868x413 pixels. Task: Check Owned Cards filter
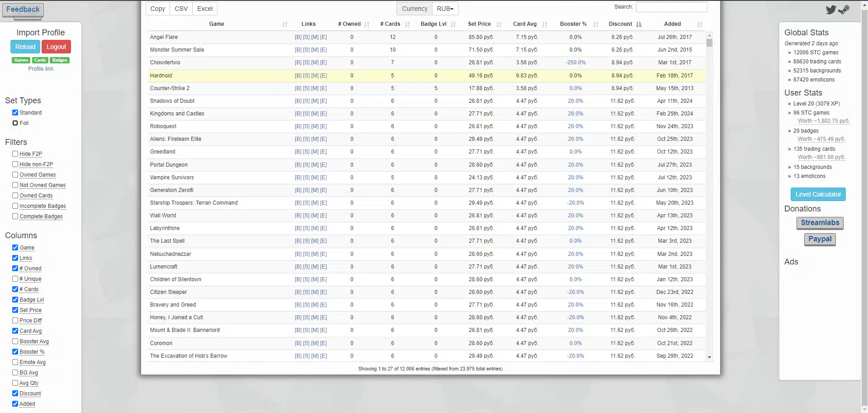point(15,195)
